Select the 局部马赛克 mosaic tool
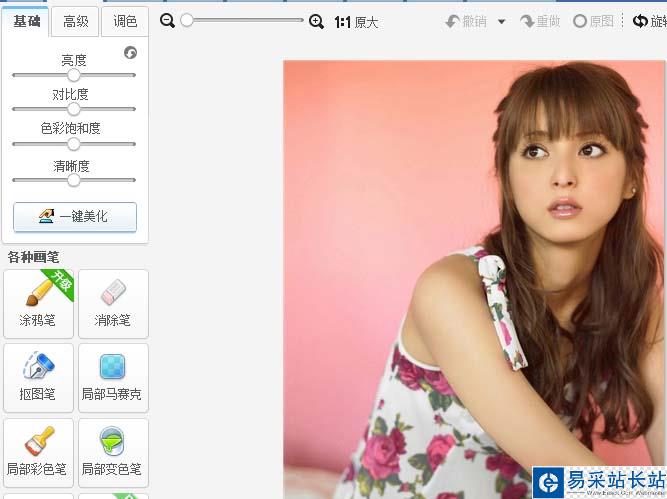This screenshot has height=499, width=667. [x=113, y=378]
